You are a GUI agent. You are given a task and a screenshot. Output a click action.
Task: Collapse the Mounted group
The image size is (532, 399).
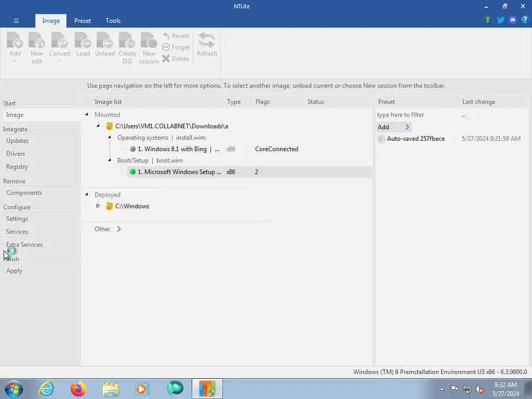(x=87, y=115)
